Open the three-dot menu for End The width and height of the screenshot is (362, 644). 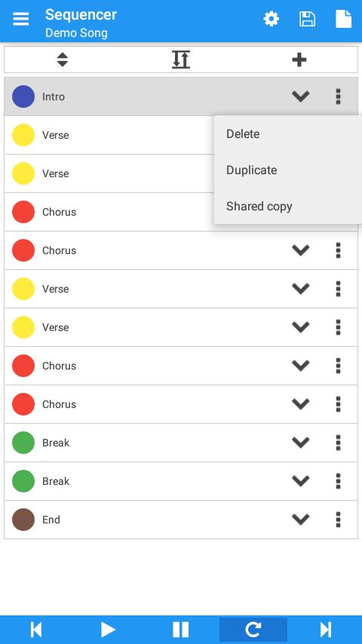click(338, 520)
